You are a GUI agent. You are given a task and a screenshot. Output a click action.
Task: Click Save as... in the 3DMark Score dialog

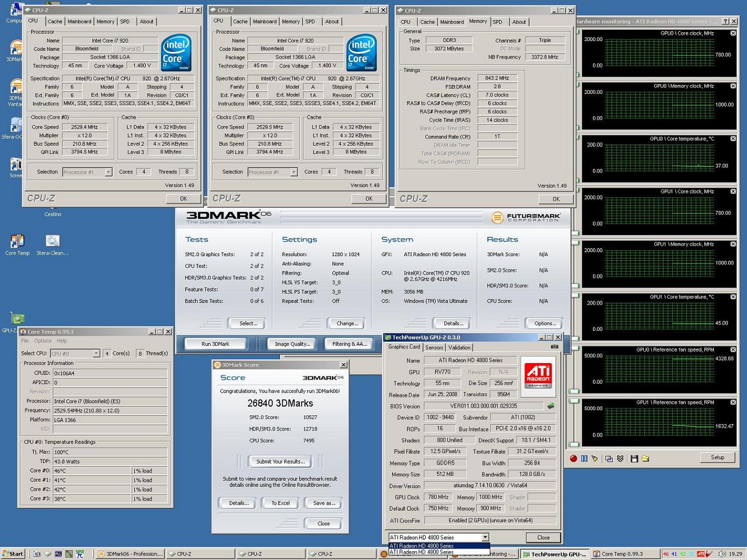coord(324,503)
